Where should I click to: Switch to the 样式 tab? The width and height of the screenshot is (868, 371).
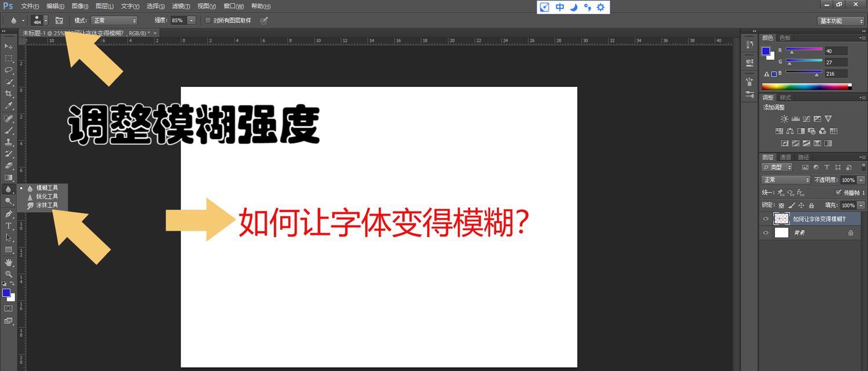pos(785,97)
